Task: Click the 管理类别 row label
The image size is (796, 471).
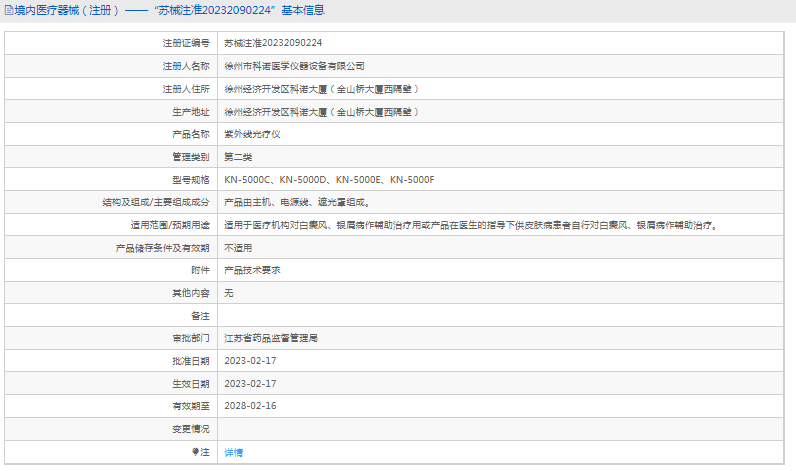Action: tap(191, 157)
